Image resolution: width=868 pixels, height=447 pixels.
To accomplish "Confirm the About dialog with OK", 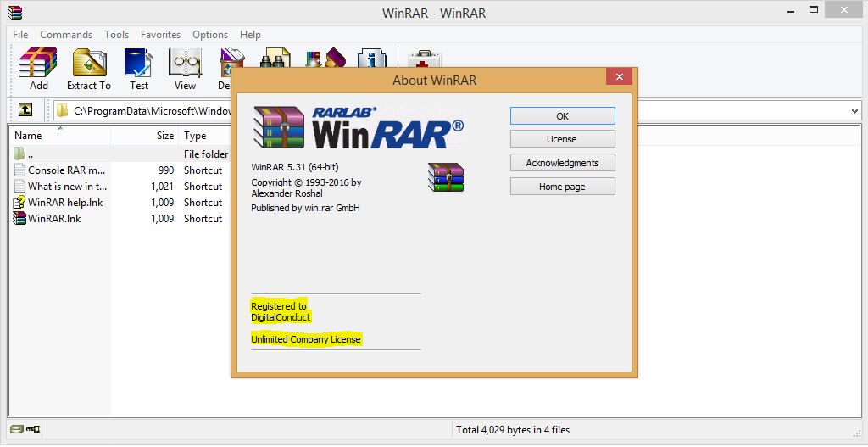I will point(563,115).
